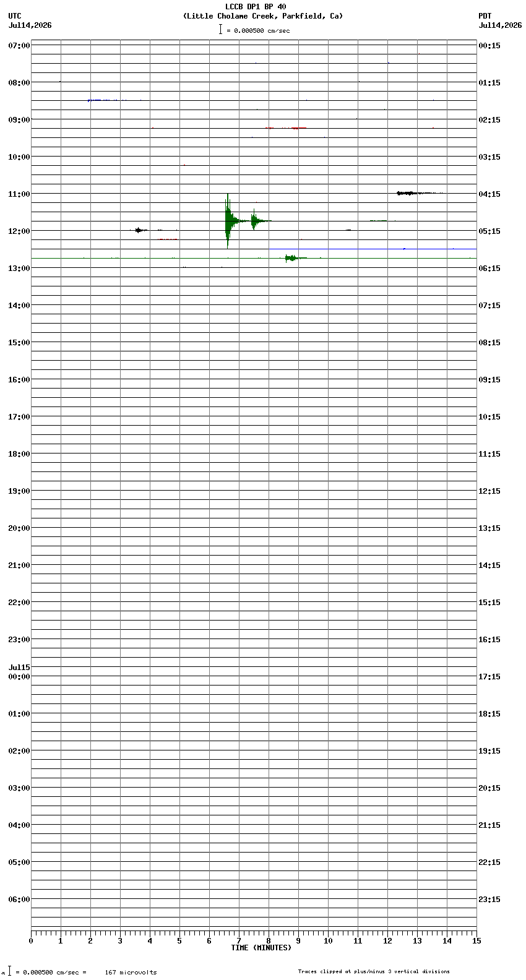Click the 20:00 UTC row label

coord(19,528)
